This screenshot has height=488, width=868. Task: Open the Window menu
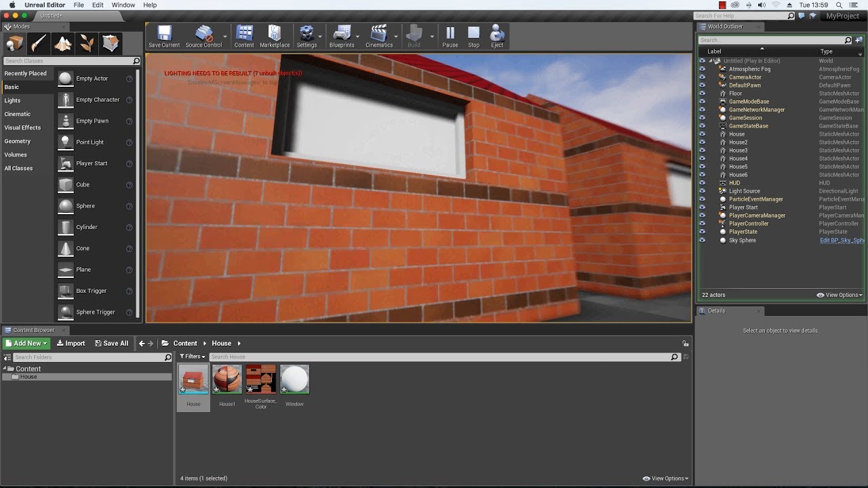[x=123, y=5]
